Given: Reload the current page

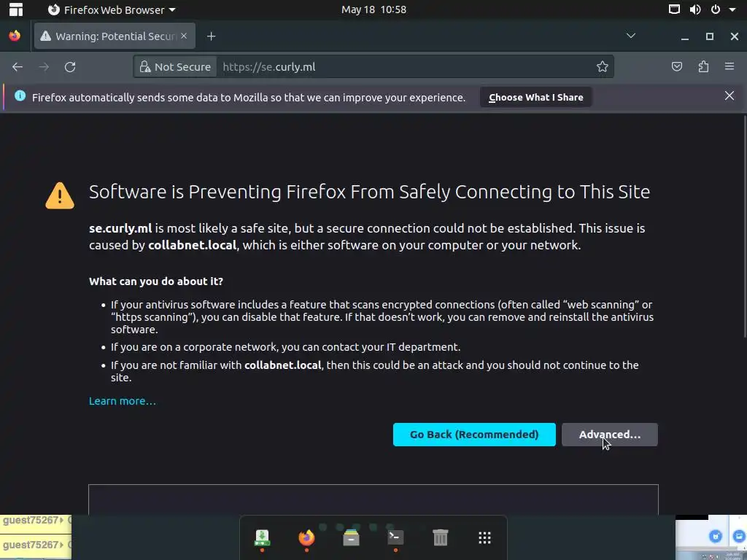Looking at the screenshot, I should (70, 67).
